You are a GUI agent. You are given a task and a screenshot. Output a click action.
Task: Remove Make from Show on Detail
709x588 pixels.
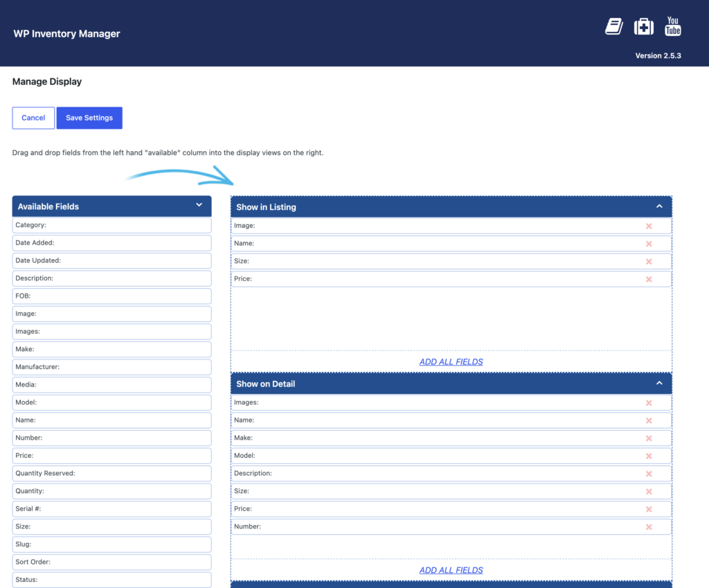649,438
